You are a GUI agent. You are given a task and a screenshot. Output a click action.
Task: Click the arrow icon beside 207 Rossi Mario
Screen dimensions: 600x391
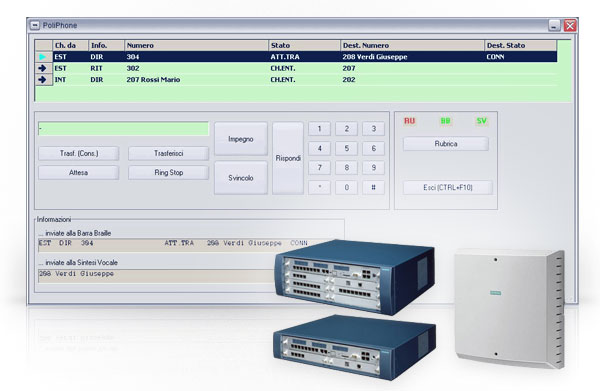(42, 80)
